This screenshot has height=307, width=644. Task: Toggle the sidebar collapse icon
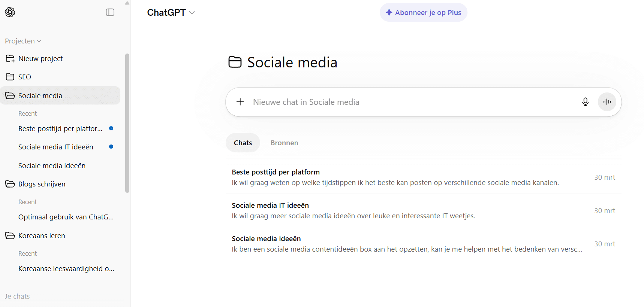click(110, 12)
